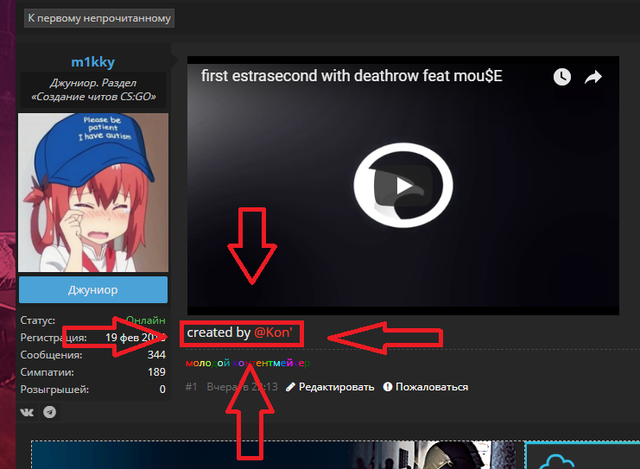The width and height of the screenshot is (640, 469).
Task: Click the 'К первому непрочитанному' button
Action: pyautogui.click(x=99, y=18)
